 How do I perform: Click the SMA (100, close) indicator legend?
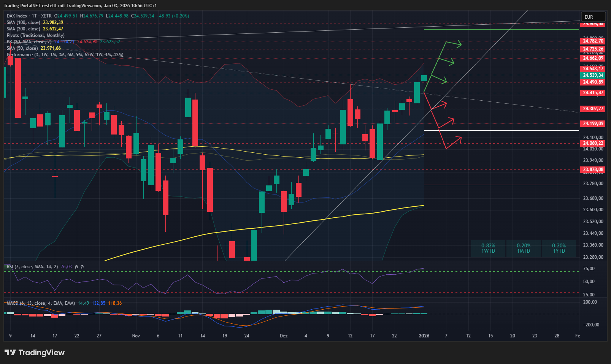[x=24, y=22]
